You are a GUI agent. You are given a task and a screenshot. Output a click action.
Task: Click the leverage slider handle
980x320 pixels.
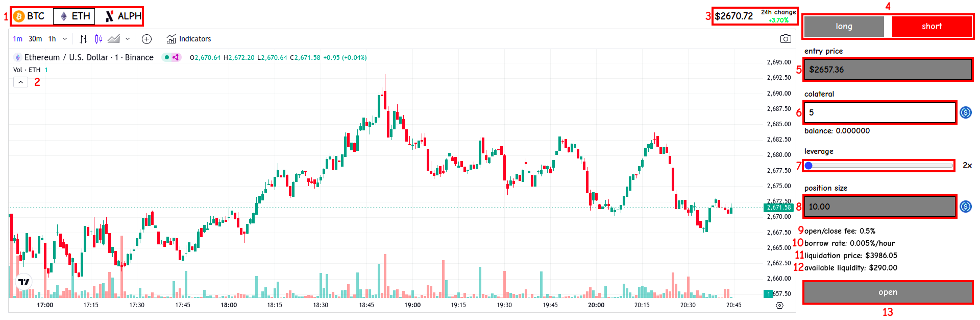pyautogui.click(x=808, y=166)
